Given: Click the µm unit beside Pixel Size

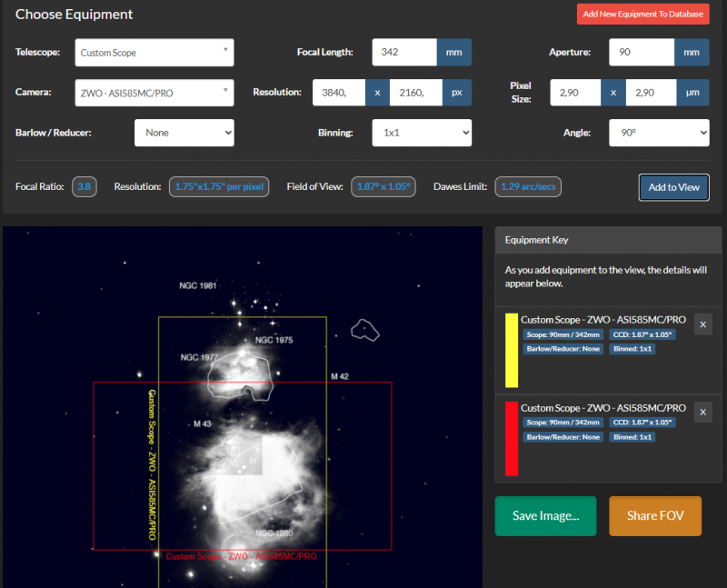Looking at the screenshot, I should tap(692, 93).
